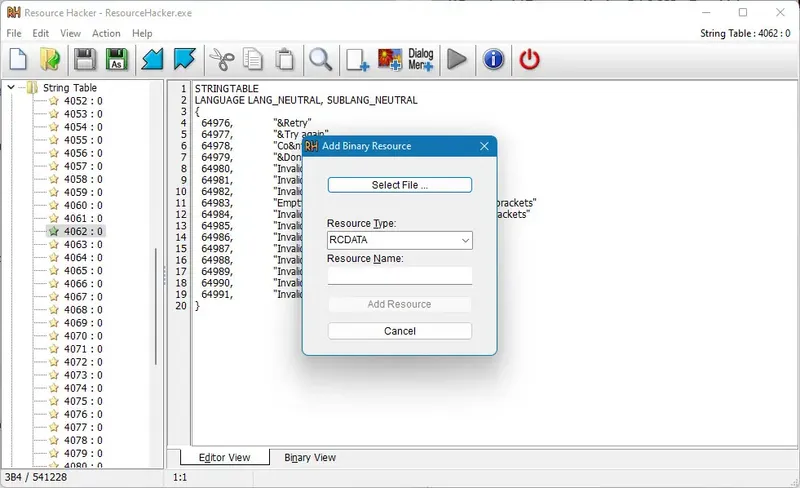Click the bookmark/export resource icon

(x=184, y=59)
